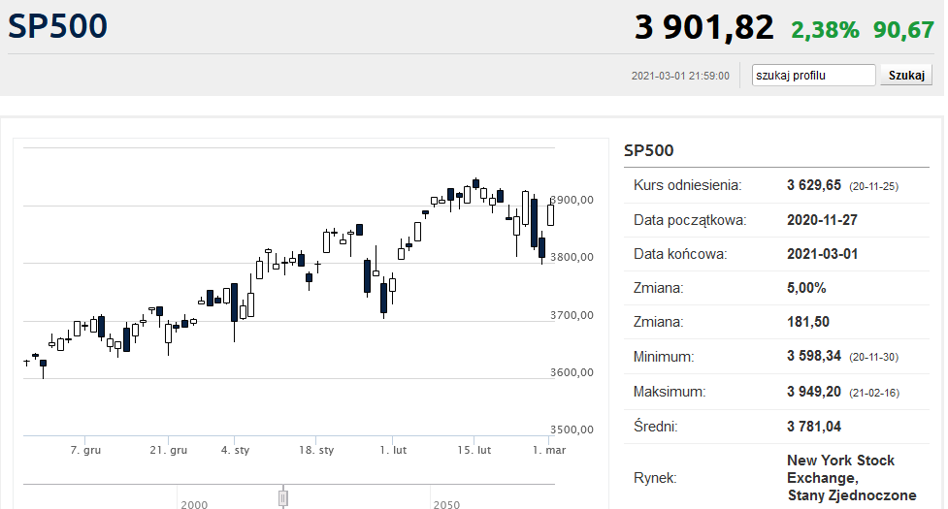Click the 'Średni:' label
948x509 pixels.
point(655,426)
